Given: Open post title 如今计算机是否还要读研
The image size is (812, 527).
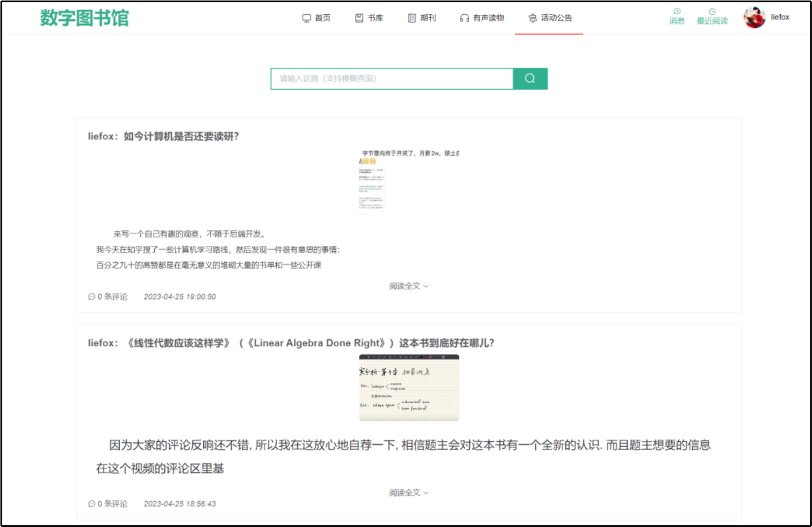Looking at the screenshot, I should (181, 136).
